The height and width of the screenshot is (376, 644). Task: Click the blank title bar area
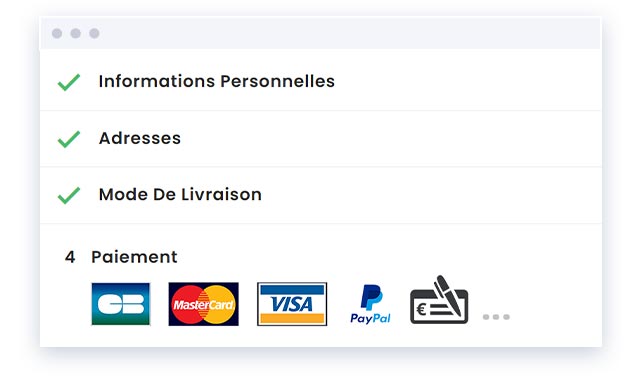(x=349, y=33)
